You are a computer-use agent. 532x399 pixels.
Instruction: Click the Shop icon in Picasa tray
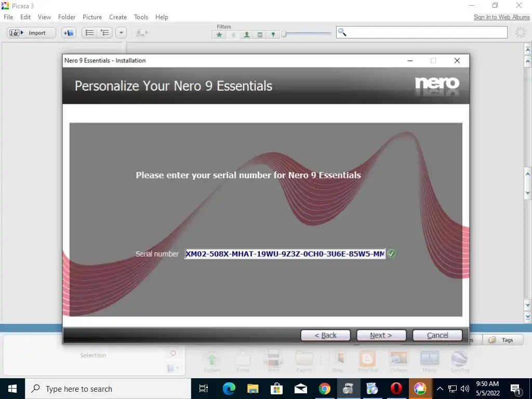point(338,362)
